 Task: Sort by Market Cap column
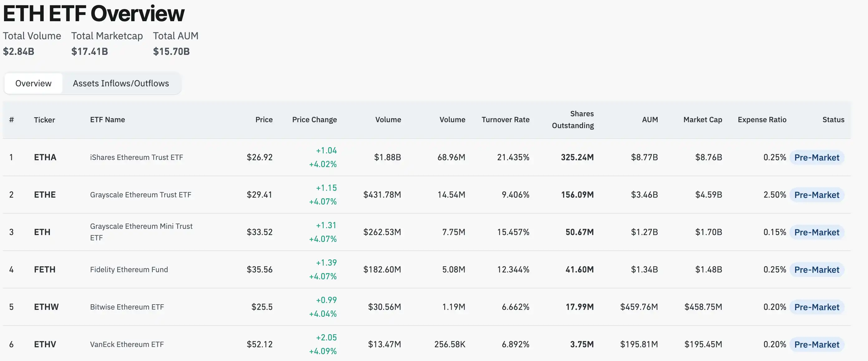(702, 120)
